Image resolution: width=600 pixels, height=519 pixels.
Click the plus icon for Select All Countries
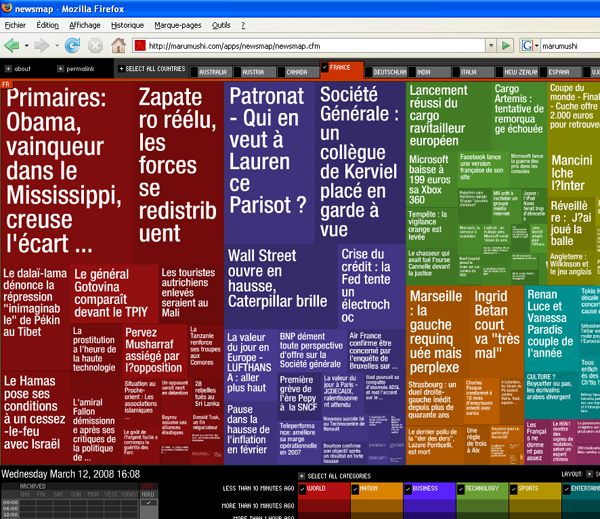(x=121, y=69)
